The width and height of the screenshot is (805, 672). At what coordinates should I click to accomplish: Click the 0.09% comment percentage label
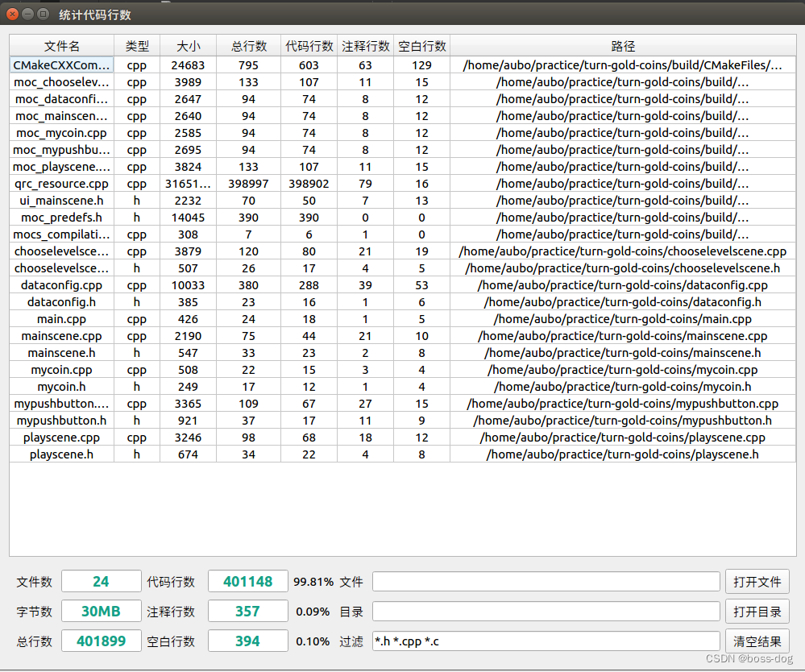point(313,612)
